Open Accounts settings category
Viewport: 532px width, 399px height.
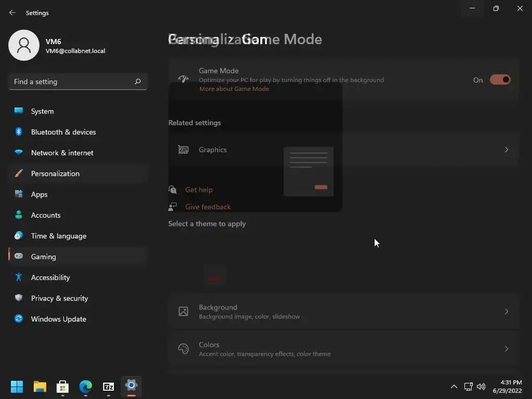78,215
